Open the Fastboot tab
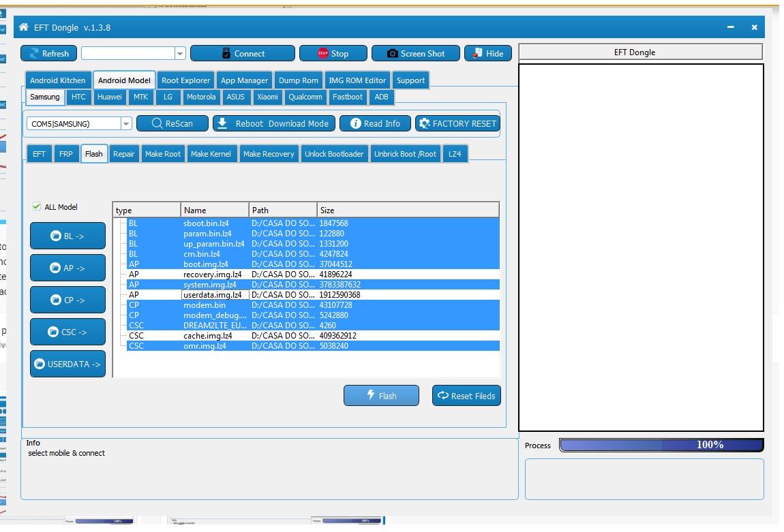784x532 pixels. click(348, 97)
